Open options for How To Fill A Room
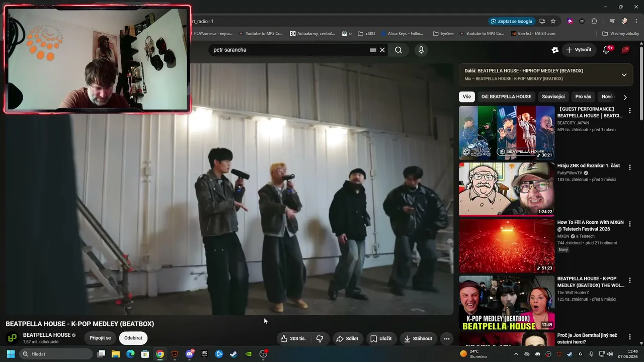The width and height of the screenshot is (644, 362). [x=629, y=224]
